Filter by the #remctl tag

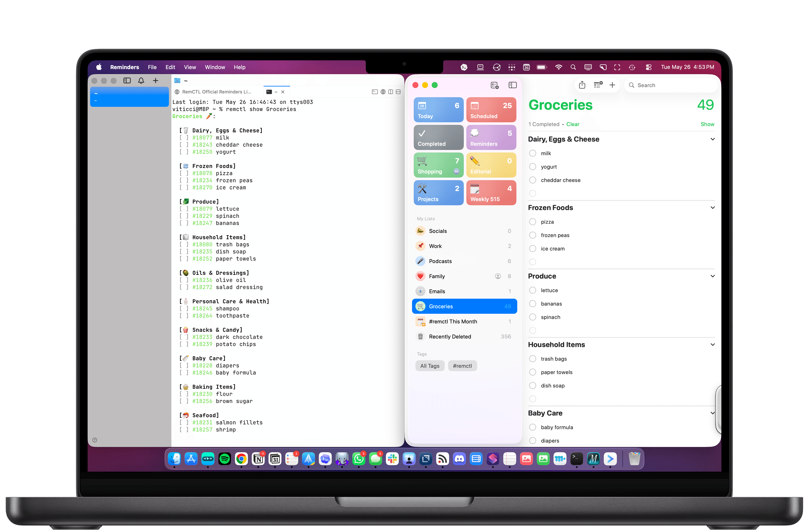[x=462, y=366]
